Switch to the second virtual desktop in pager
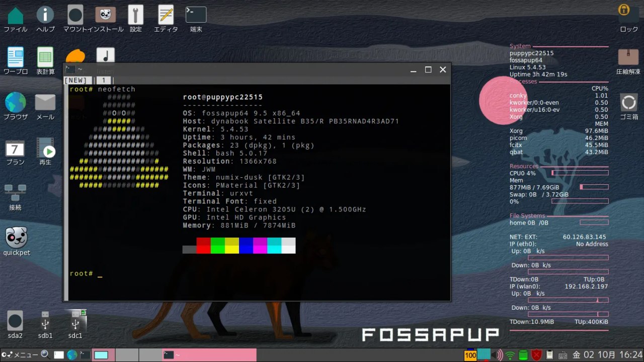Image resolution: width=644 pixels, height=362 pixels. (127, 355)
